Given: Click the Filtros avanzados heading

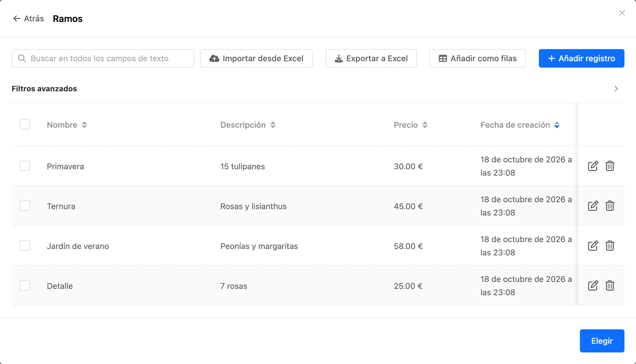Looking at the screenshot, I should (44, 89).
